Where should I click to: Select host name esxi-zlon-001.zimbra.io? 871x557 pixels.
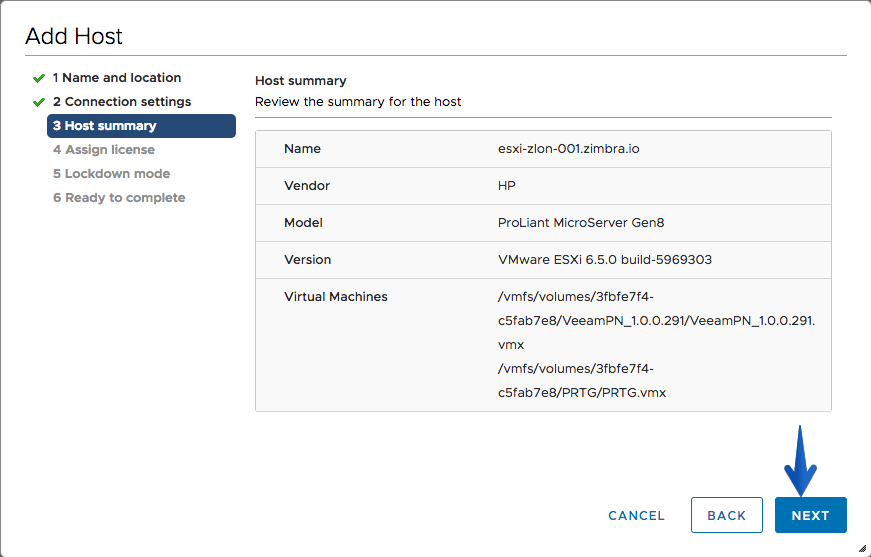(569, 149)
